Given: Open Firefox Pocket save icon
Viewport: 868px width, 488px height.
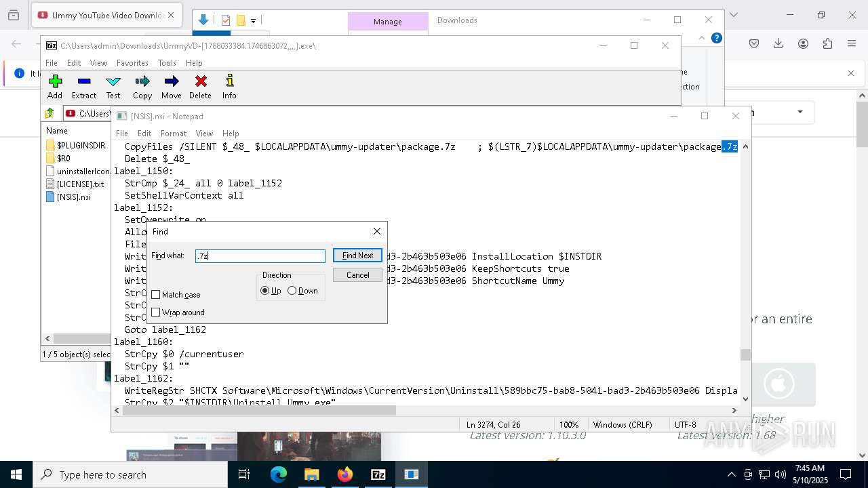Looking at the screenshot, I should pos(754,43).
